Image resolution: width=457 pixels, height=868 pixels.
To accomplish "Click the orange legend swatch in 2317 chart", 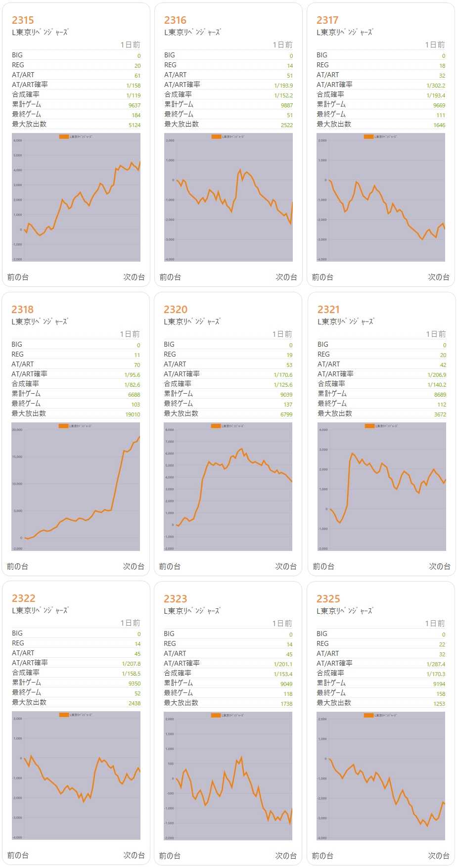I will tap(368, 137).
